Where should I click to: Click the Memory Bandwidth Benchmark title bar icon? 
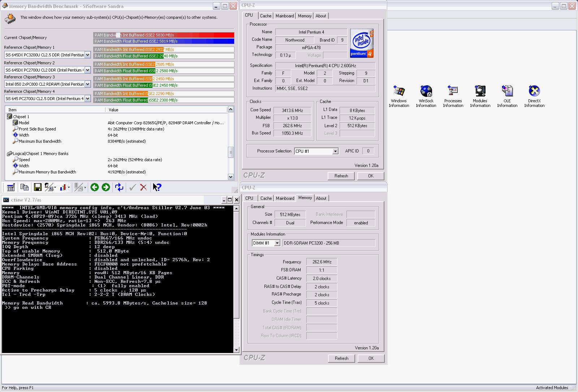pyautogui.click(x=5, y=6)
